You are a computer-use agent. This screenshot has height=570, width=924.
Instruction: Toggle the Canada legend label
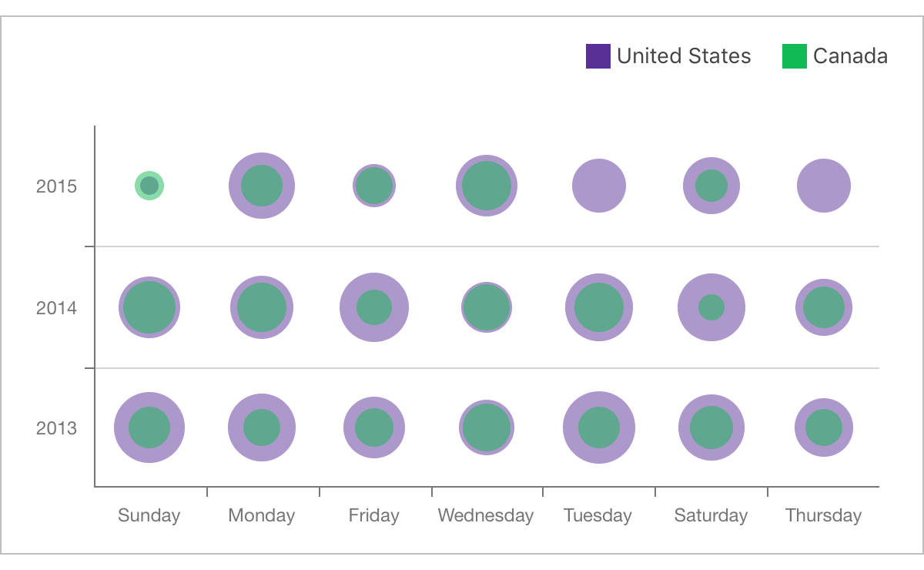850,56
